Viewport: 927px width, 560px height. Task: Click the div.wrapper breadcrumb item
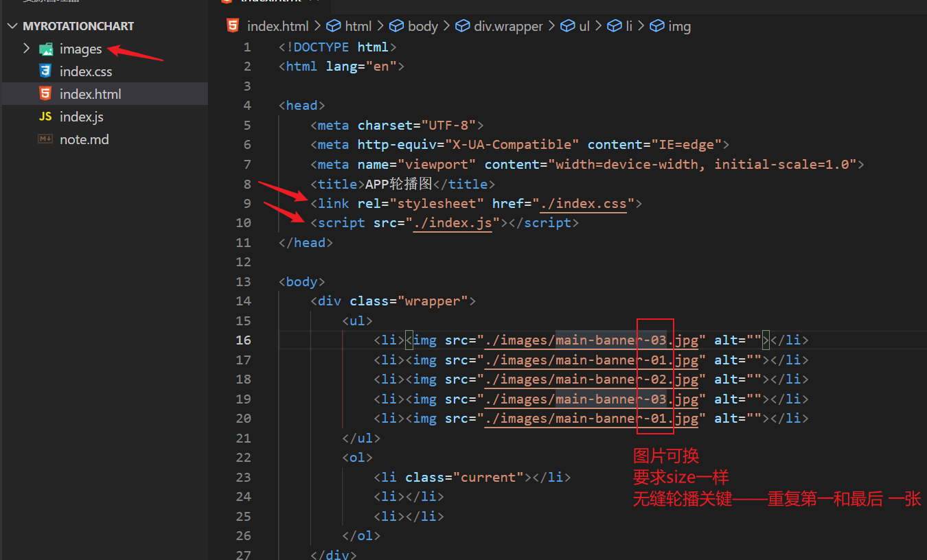pos(508,26)
